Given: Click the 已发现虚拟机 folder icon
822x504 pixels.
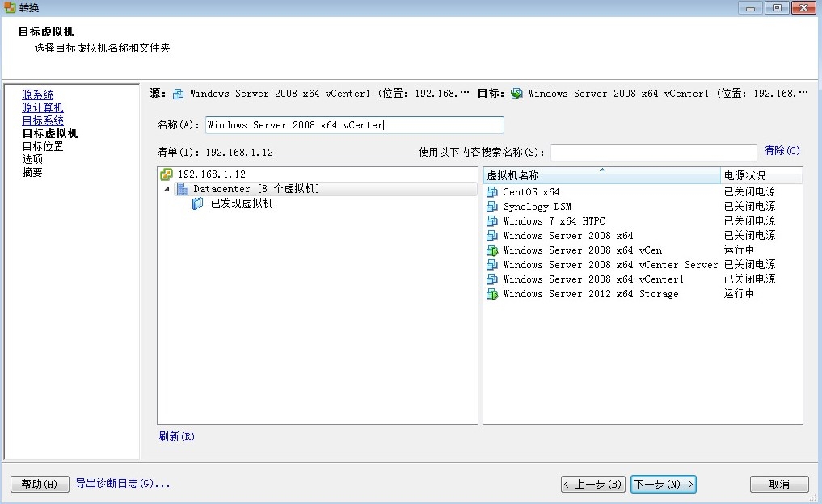Looking at the screenshot, I should [x=198, y=204].
